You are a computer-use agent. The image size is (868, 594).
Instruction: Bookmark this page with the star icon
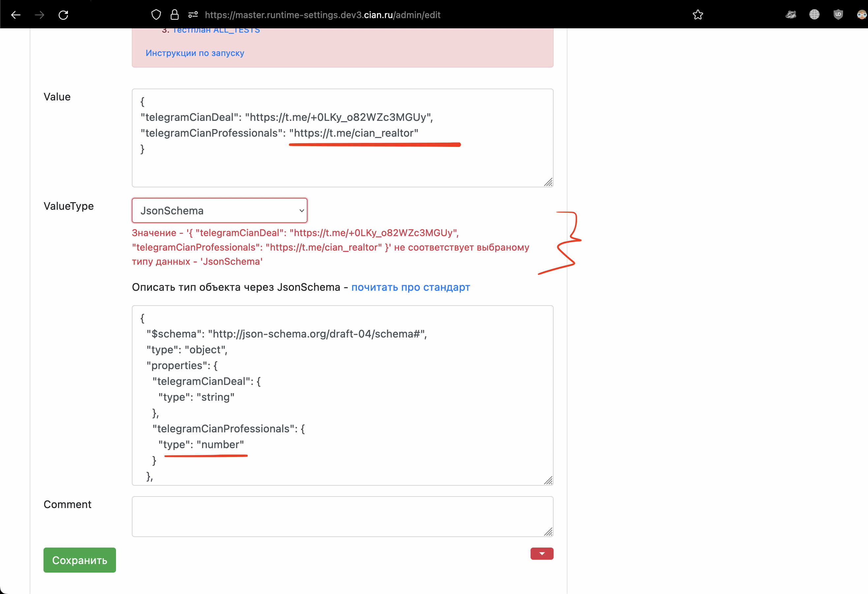(x=698, y=15)
